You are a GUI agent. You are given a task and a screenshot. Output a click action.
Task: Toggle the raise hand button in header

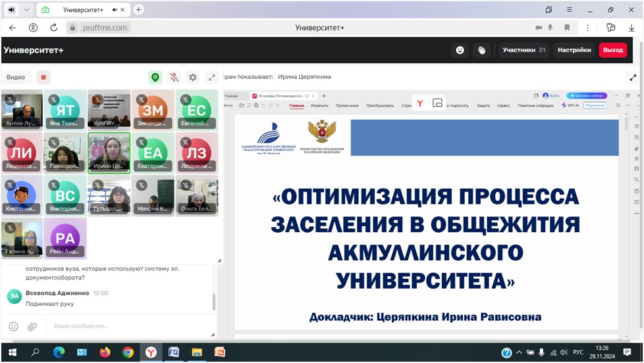pos(481,50)
